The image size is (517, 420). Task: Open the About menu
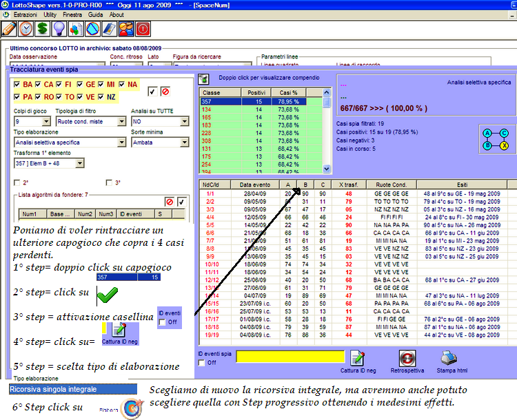pyautogui.click(x=116, y=15)
